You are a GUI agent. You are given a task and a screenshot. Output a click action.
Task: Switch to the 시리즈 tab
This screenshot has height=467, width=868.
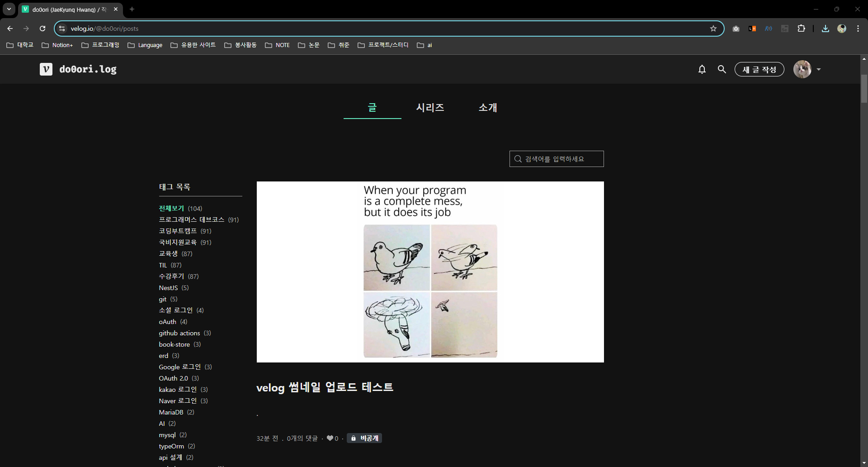[430, 108]
